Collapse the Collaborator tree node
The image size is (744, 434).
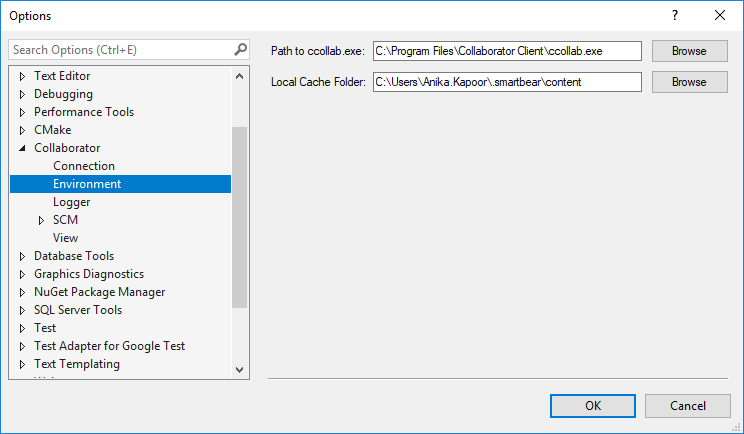coord(23,148)
